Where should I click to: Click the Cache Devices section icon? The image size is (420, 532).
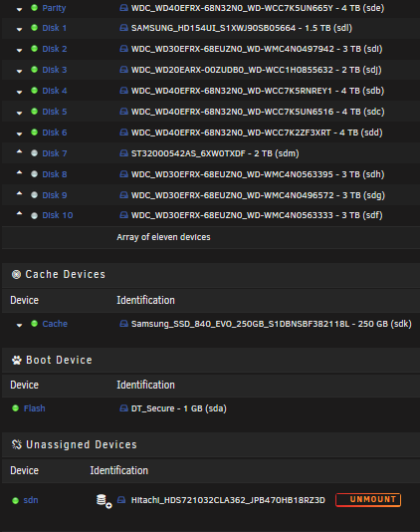point(16,274)
